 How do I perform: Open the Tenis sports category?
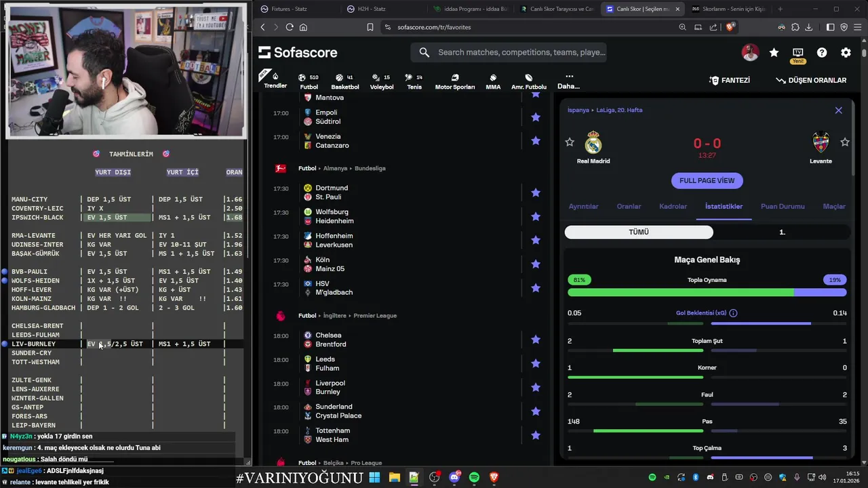414,81
